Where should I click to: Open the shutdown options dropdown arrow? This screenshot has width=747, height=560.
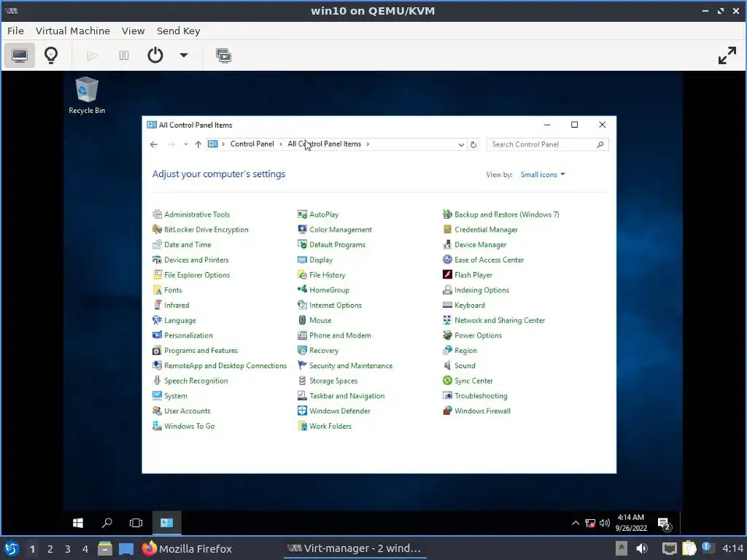[183, 55]
